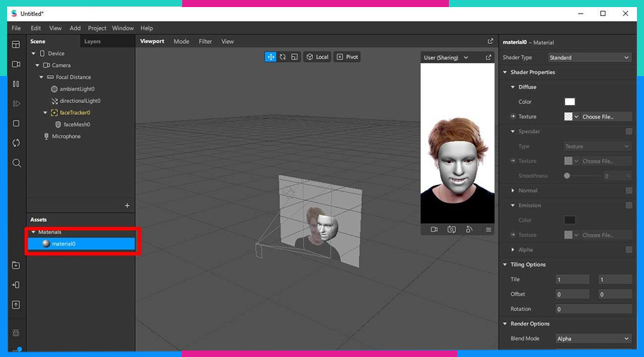
Task: Enable the Emission checkbox
Action: [629, 206]
